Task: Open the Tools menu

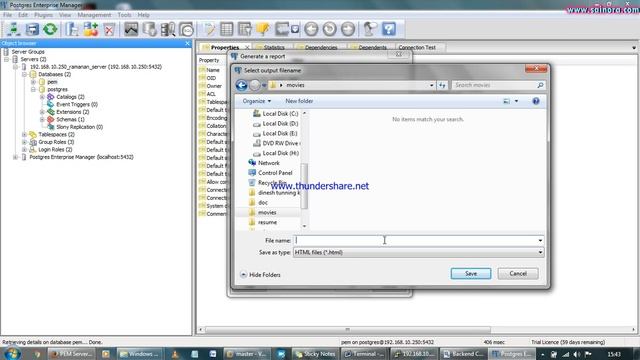Action: click(x=124, y=15)
